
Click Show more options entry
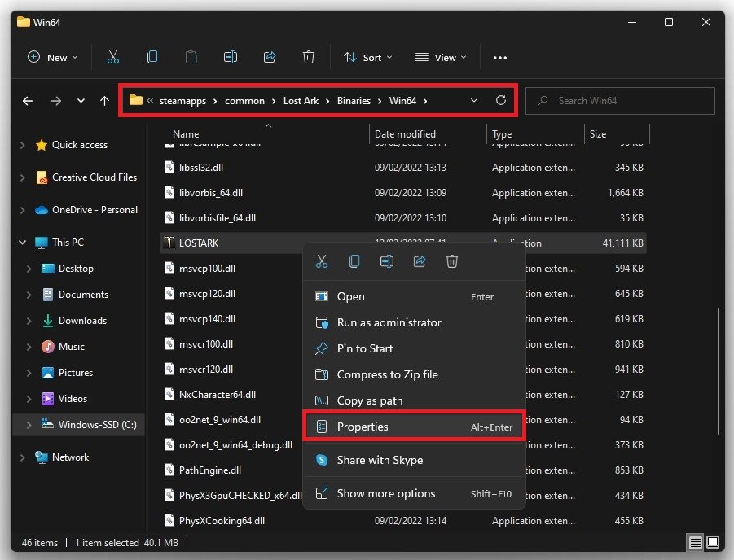coord(385,493)
